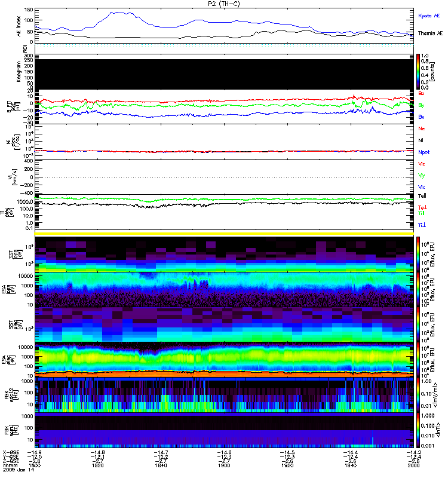The width and height of the screenshot is (448, 478).
Task: Click the dotted zero line in Vi panel
Action: pyautogui.click(x=224, y=177)
